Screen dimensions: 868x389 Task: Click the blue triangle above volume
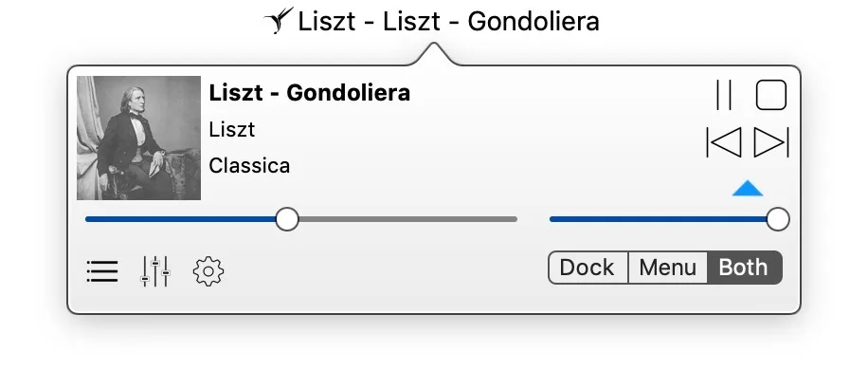(748, 189)
